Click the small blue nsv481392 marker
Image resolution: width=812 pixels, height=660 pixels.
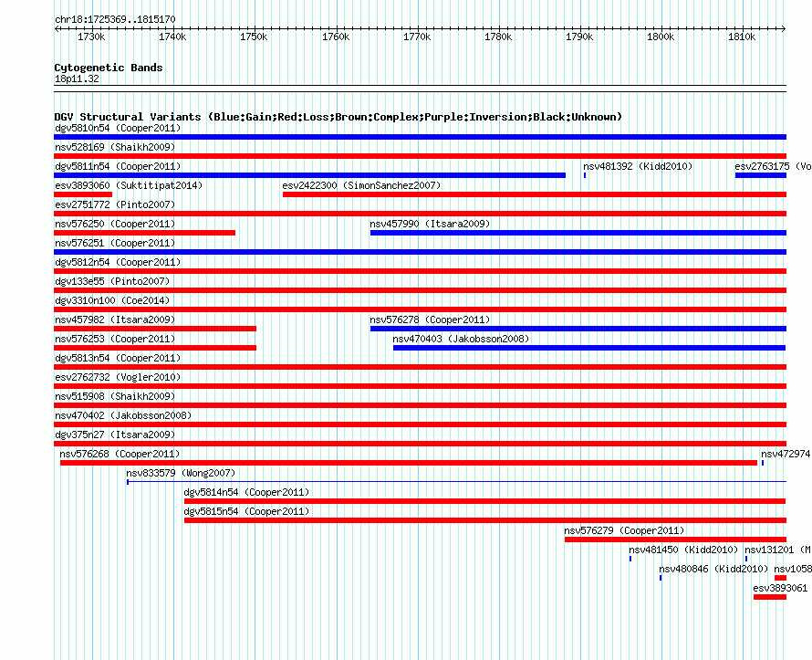(585, 175)
